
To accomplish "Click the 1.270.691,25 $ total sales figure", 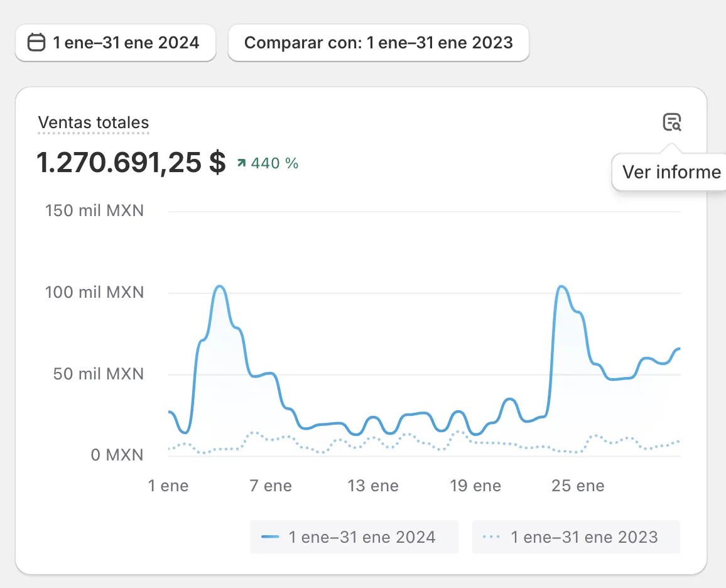I will pos(131,163).
